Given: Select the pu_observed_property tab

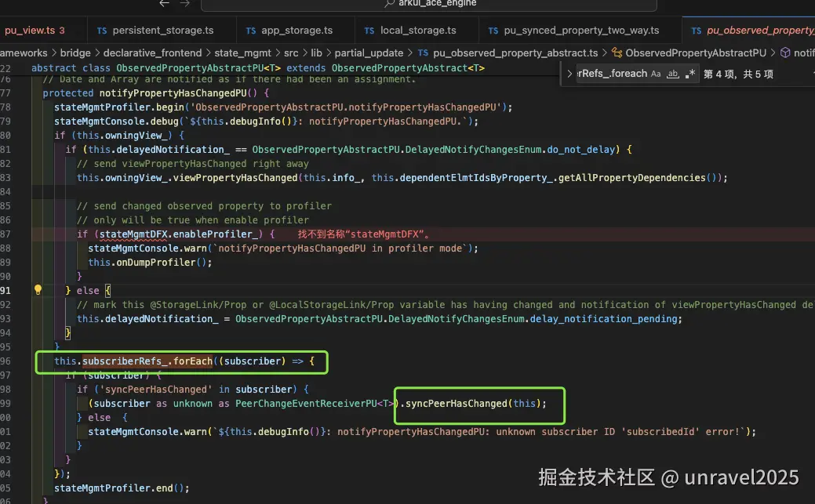Looking at the screenshot, I should coord(748,30).
